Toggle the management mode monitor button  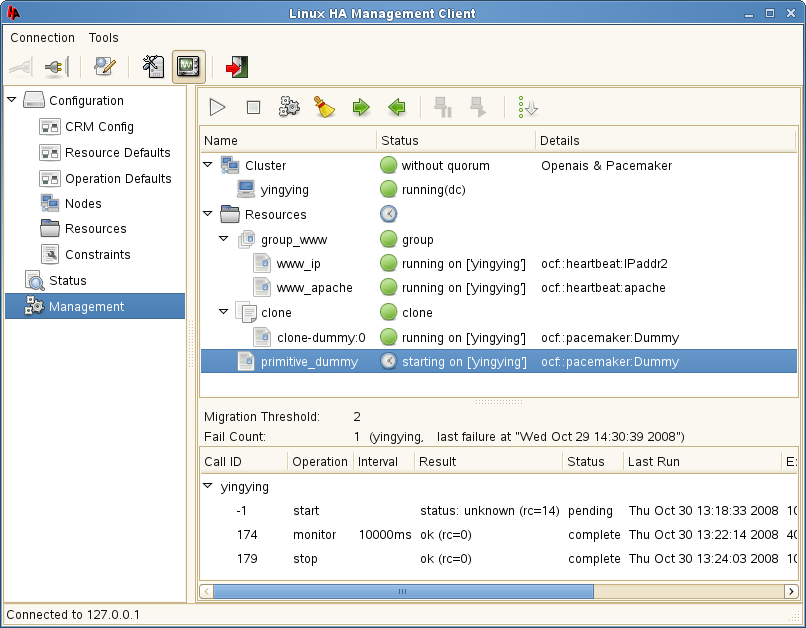(x=188, y=67)
